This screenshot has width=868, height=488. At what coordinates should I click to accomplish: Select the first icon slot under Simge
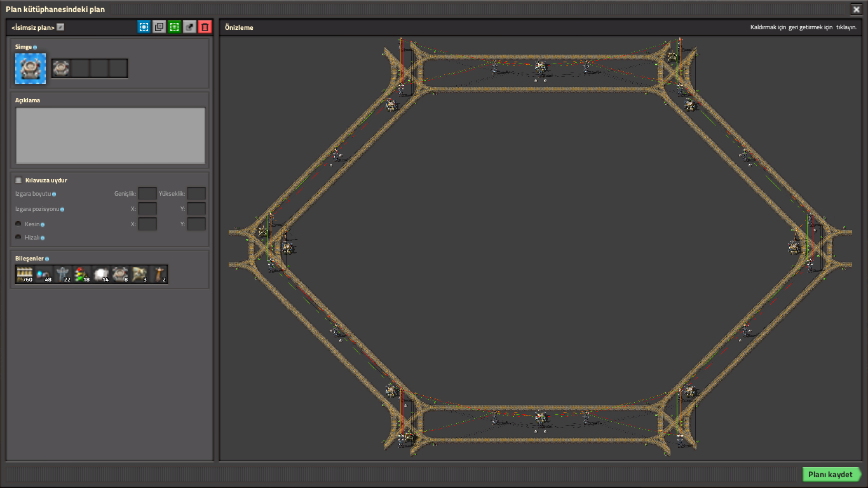pyautogui.click(x=62, y=68)
